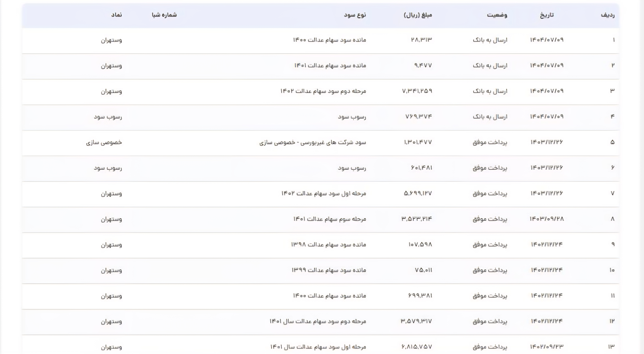Click the شماره شبا column header

click(164, 15)
